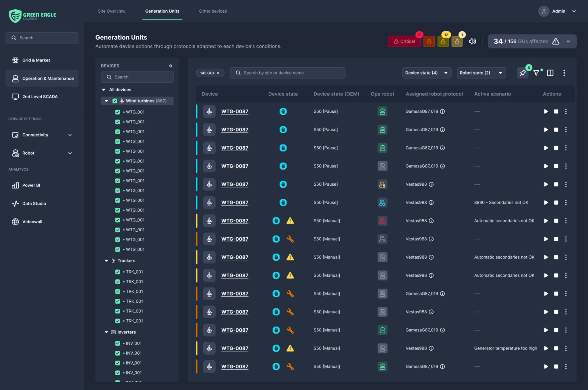Click the info icon next to the first GamesaG87_019 protocol
The height and width of the screenshot is (390, 588).
pos(442,112)
